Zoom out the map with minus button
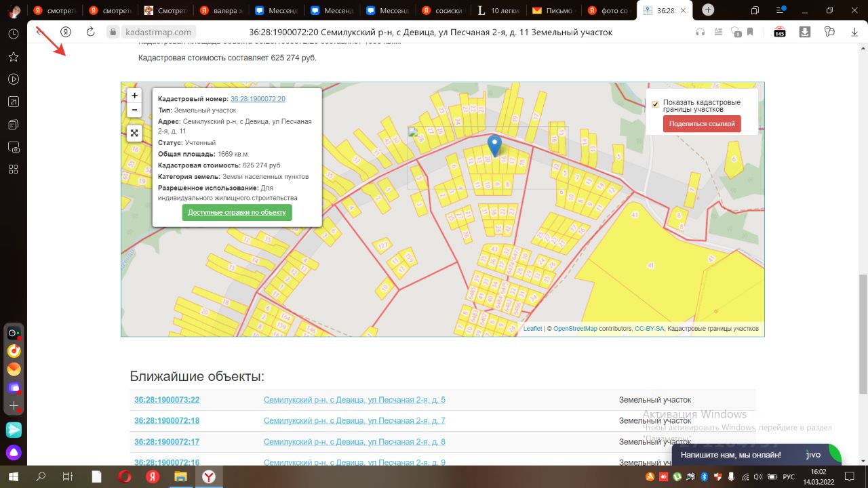This screenshot has height=488, width=868. (134, 110)
